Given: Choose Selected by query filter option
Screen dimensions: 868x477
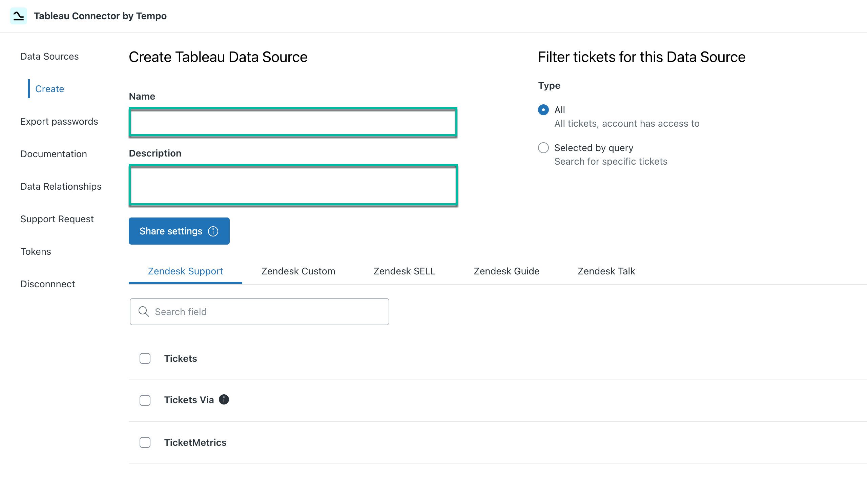Looking at the screenshot, I should (543, 148).
